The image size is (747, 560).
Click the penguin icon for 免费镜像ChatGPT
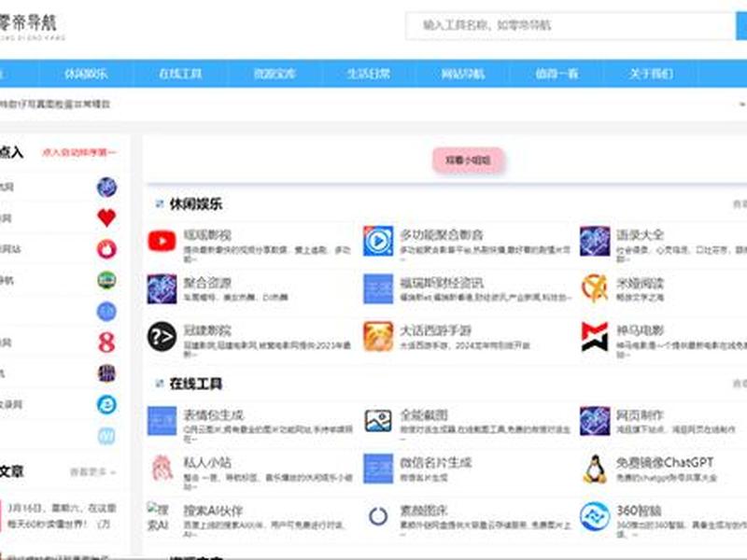coord(595,469)
